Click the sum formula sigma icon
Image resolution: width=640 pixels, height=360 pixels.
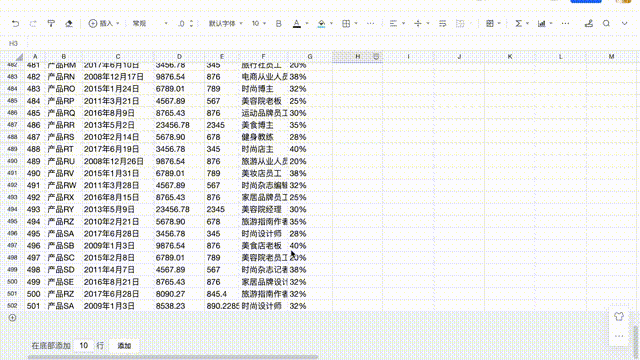[518, 24]
